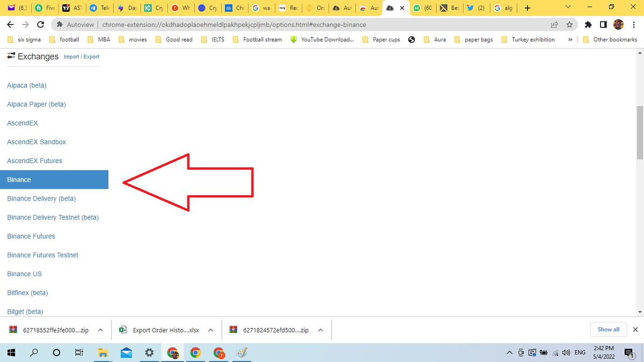This screenshot has height=362, width=644.
Task: Select Binance Futures Testnet exchange
Action: pos(42,255)
